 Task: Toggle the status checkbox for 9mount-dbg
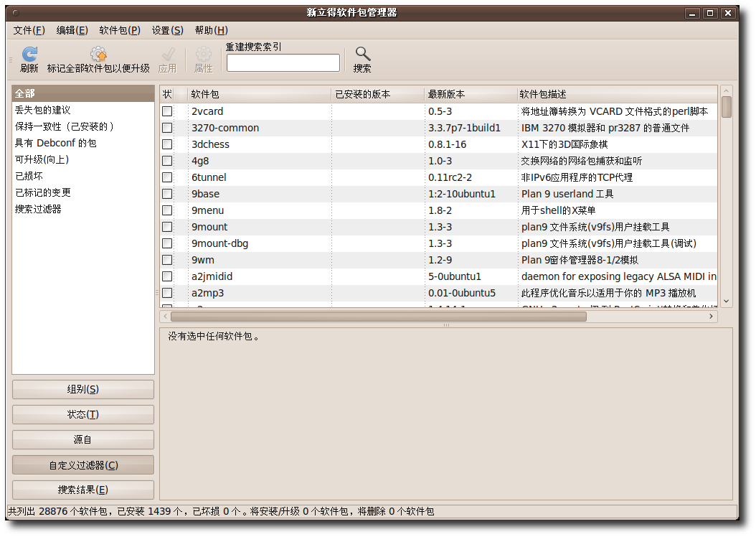click(167, 243)
